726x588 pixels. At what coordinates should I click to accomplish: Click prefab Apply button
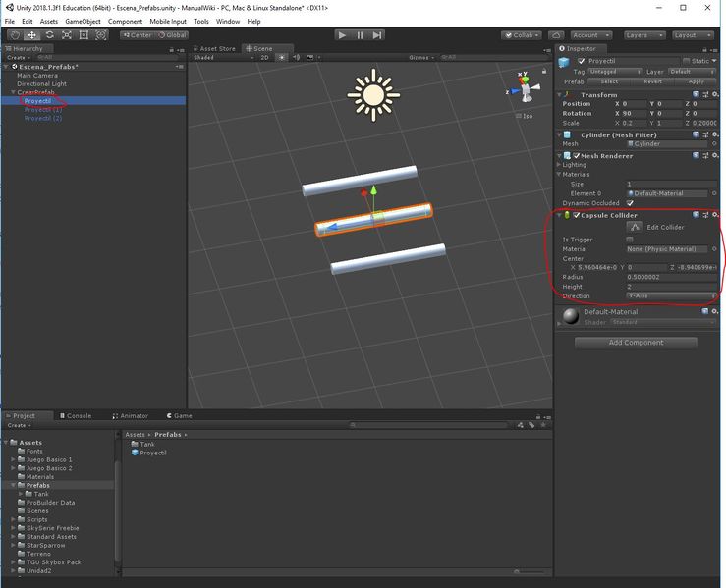click(x=696, y=81)
